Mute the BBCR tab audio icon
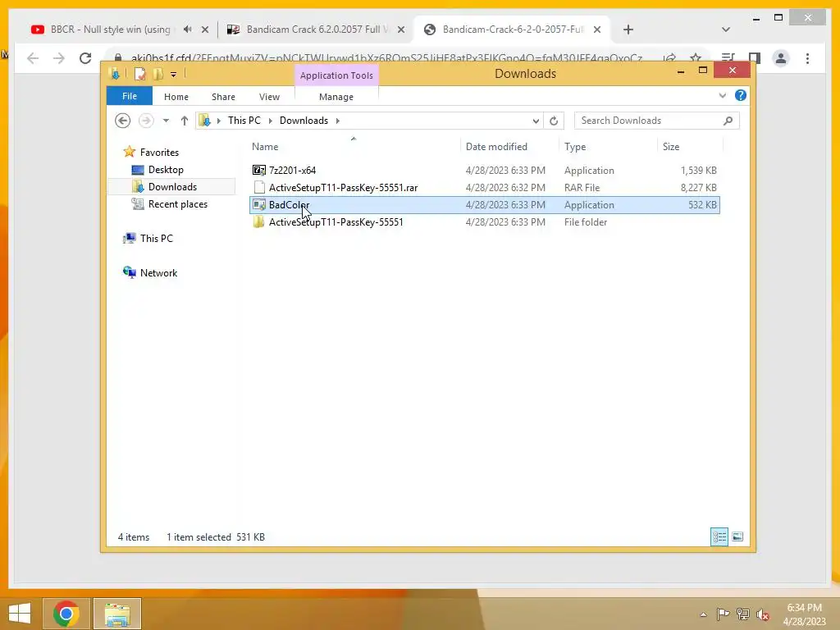This screenshot has height=630, width=840. (x=187, y=30)
